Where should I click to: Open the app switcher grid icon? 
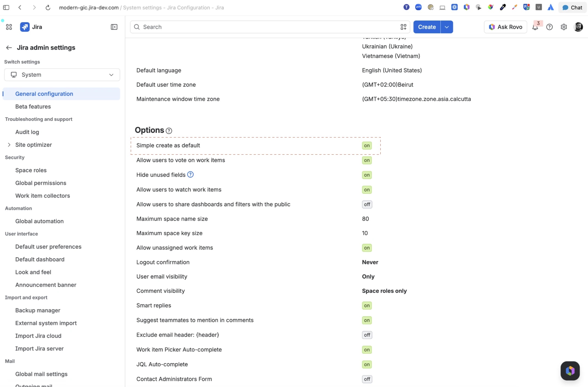pyautogui.click(x=9, y=27)
